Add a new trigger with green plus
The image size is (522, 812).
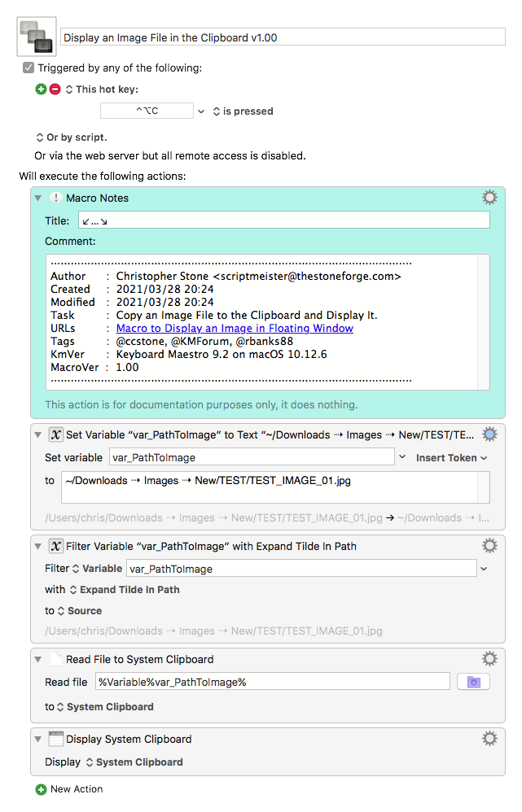coord(41,89)
